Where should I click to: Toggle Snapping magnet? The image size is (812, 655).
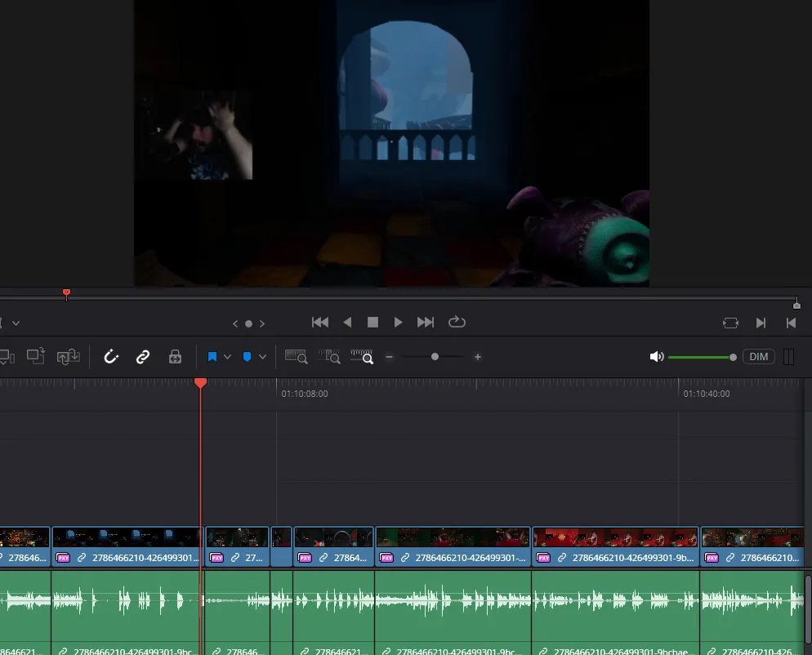(111, 357)
